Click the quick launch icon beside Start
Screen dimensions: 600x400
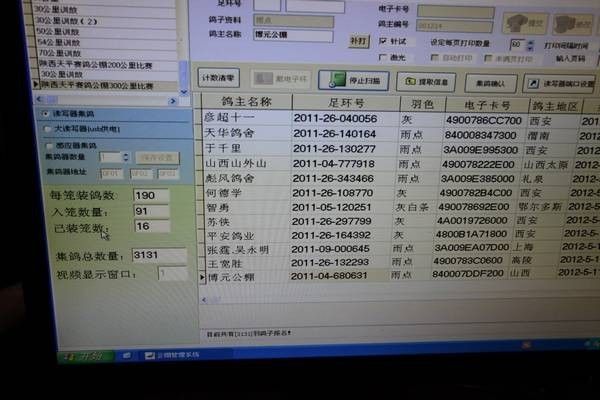[126, 356]
